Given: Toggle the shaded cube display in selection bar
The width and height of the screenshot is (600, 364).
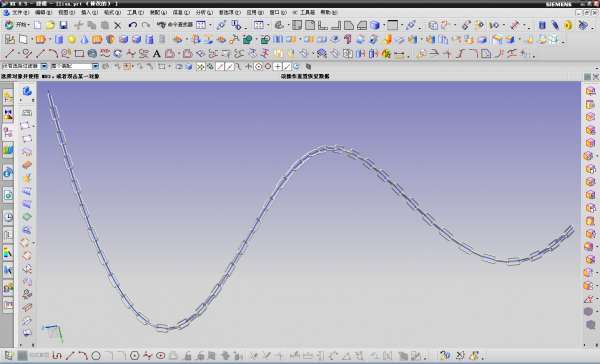Looking at the screenshot, I should click(189, 67).
